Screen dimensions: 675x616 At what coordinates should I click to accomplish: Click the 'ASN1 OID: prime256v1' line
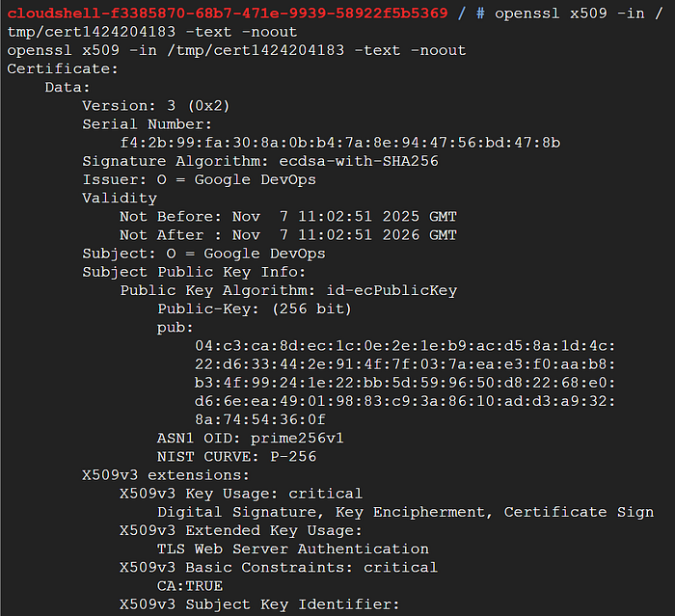[251, 438]
